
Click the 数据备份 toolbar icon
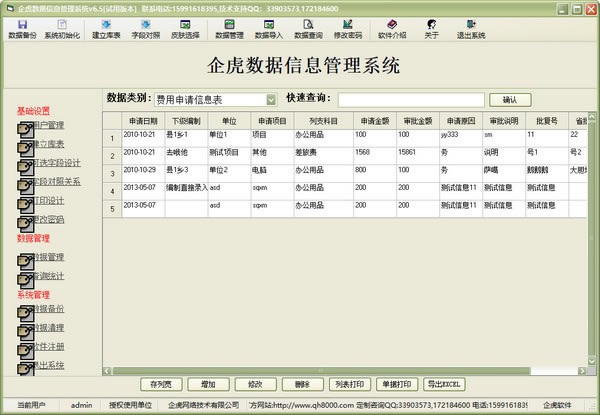click(x=22, y=28)
